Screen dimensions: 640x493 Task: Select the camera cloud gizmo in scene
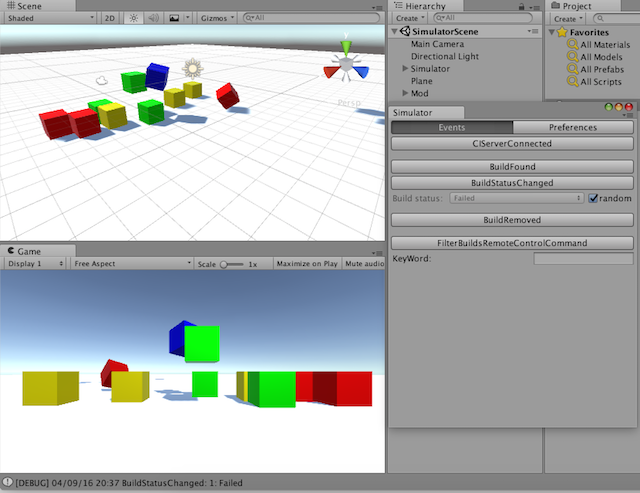[102, 80]
